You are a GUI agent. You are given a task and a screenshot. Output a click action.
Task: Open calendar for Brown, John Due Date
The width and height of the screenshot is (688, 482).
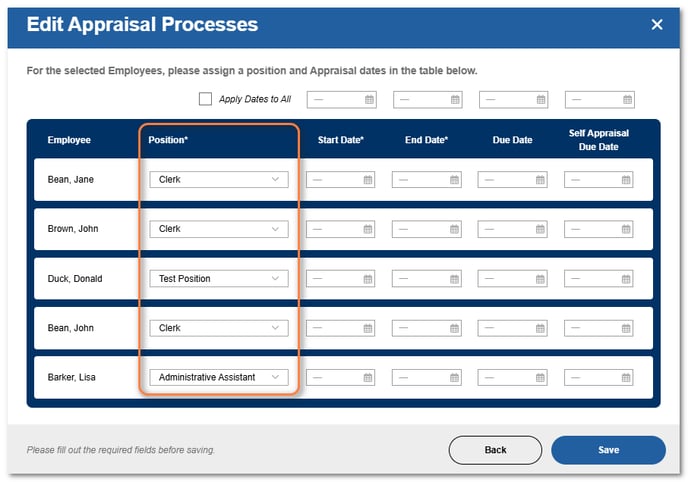(x=540, y=229)
